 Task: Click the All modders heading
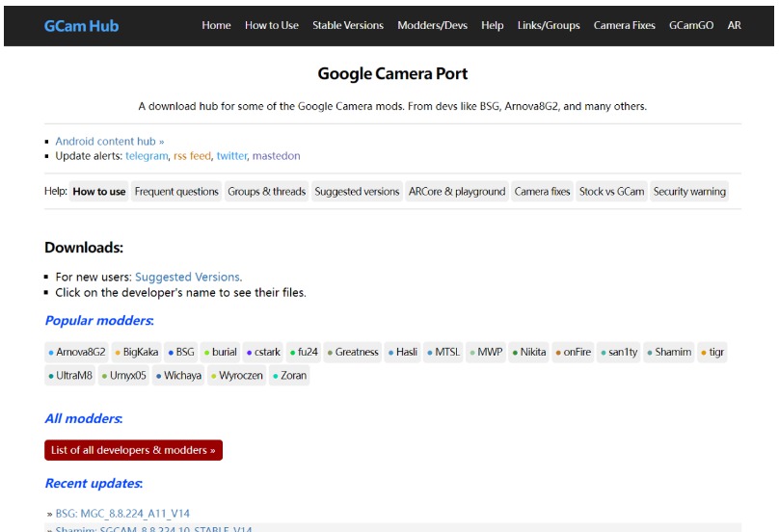point(84,418)
